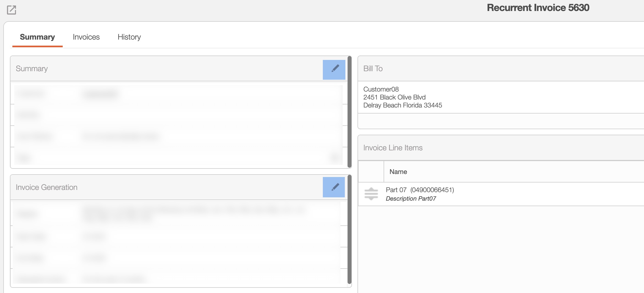Screen dimensions: 644x293
Task: Open the Invoices tab
Action: [86, 37]
